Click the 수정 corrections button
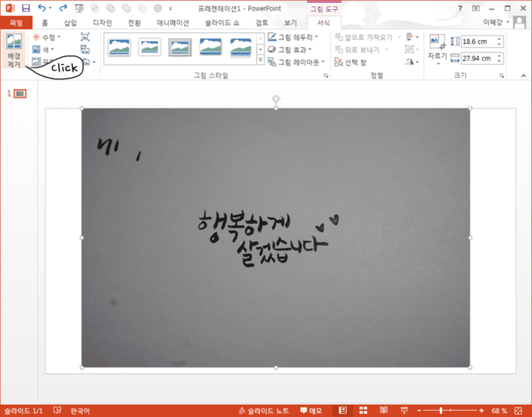The image size is (532, 417). tap(46, 37)
